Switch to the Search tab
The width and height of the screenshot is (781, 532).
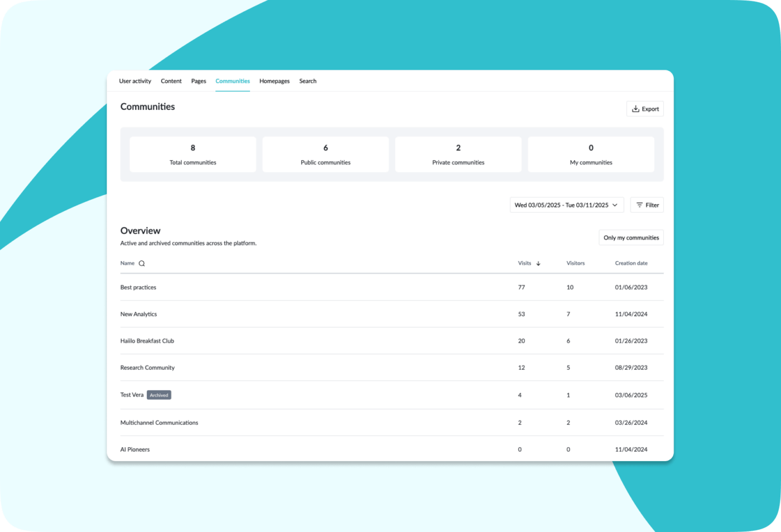308,81
